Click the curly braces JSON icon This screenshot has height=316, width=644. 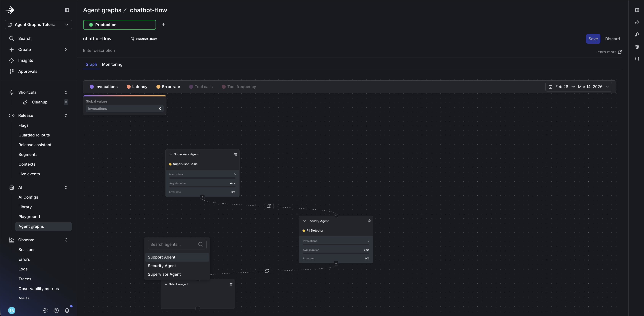tap(637, 59)
